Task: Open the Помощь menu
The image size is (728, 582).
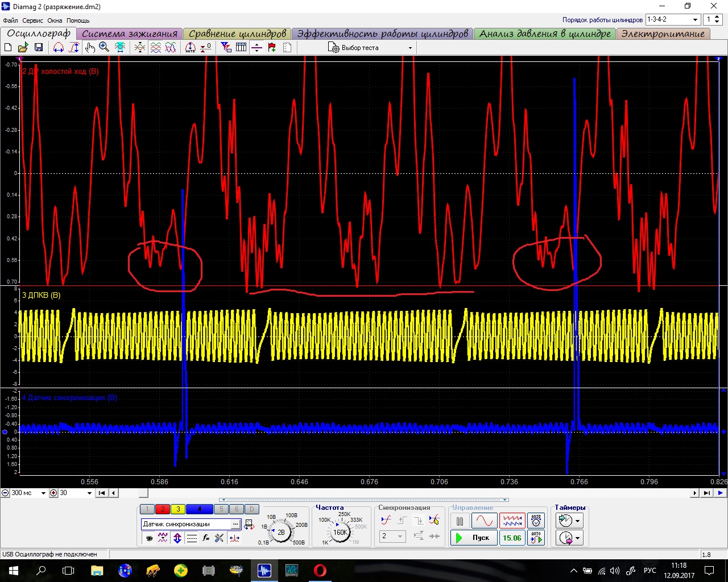Action: point(78,20)
